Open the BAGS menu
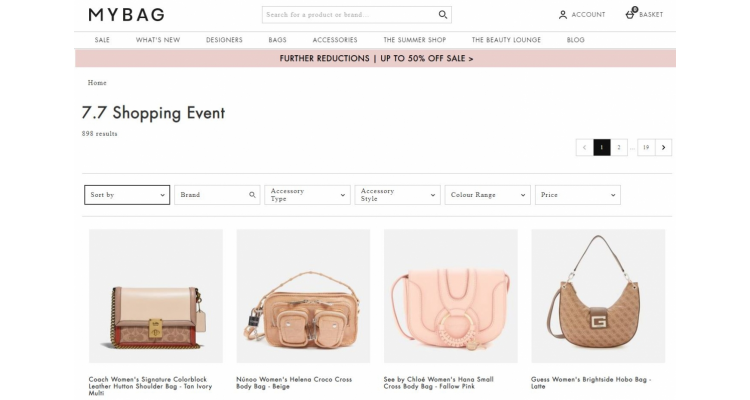Viewport: 750px width, 400px height. [277, 40]
